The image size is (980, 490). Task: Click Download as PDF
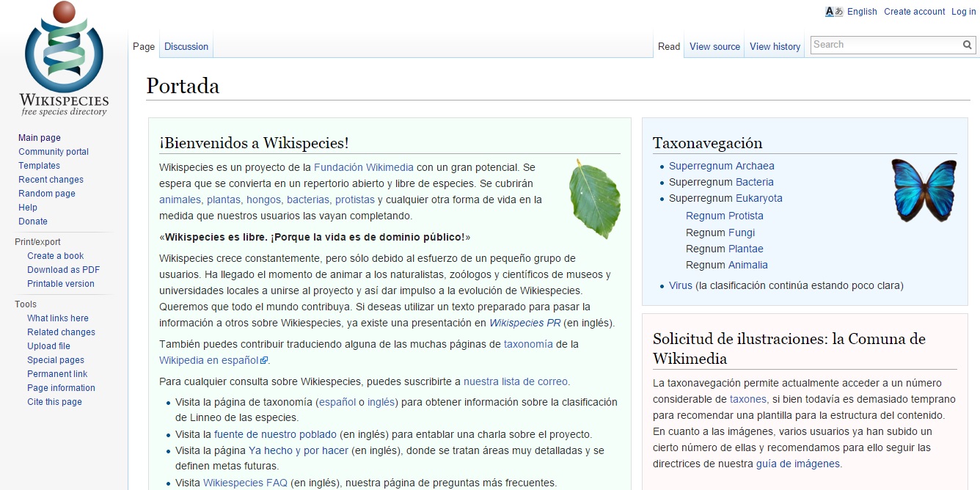click(63, 270)
